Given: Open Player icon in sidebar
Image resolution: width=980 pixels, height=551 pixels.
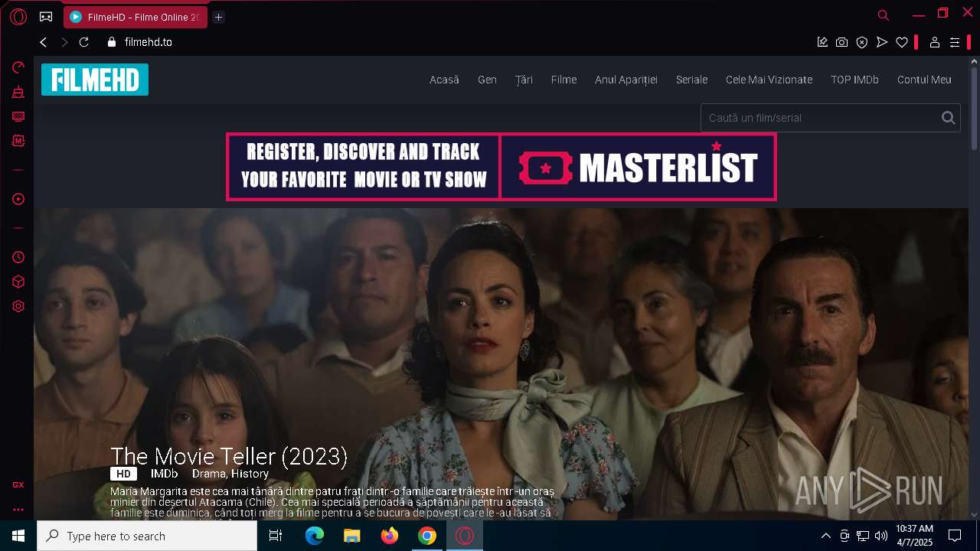Looking at the screenshot, I should click(18, 199).
